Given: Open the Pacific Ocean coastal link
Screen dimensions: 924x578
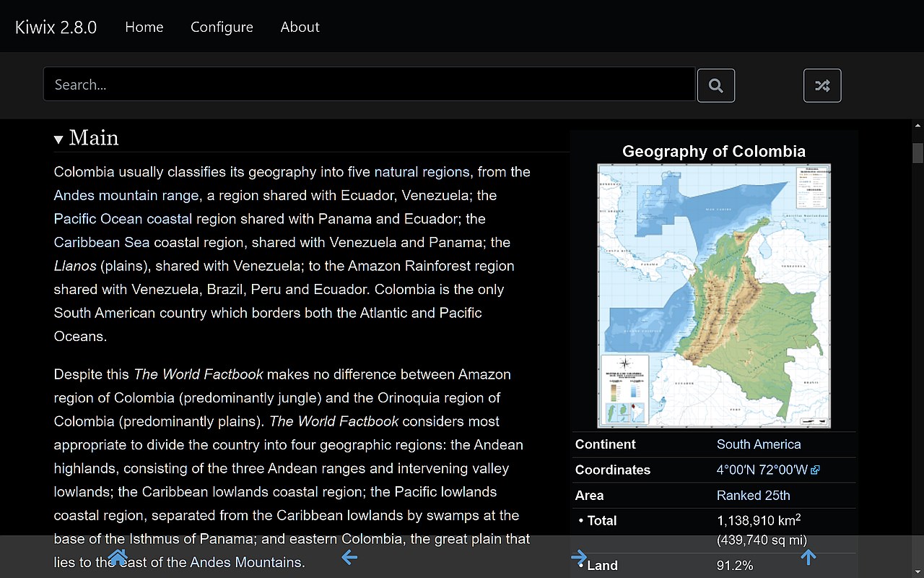Looking at the screenshot, I should [x=123, y=219].
